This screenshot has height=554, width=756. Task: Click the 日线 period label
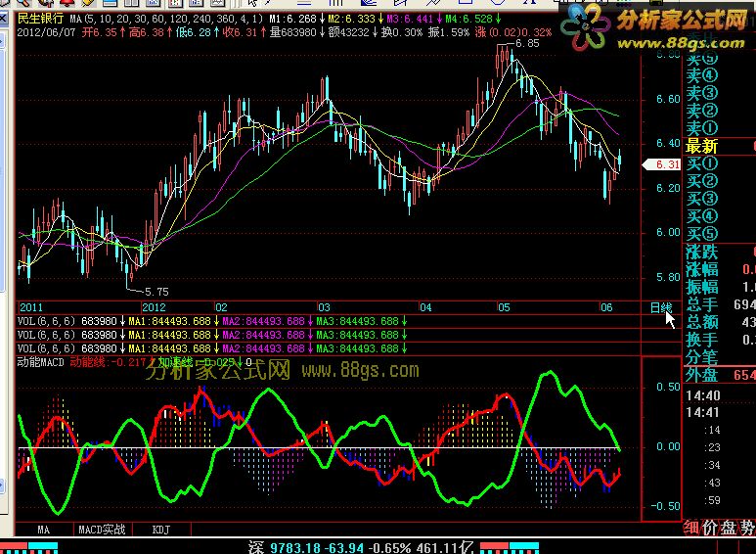point(660,308)
